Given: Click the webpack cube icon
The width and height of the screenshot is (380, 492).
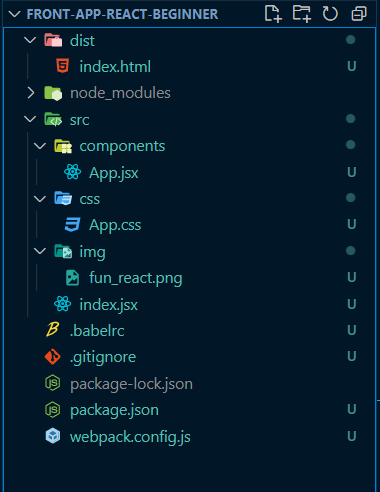Looking at the screenshot, I should pyautogui.click(x=53, y=436).
